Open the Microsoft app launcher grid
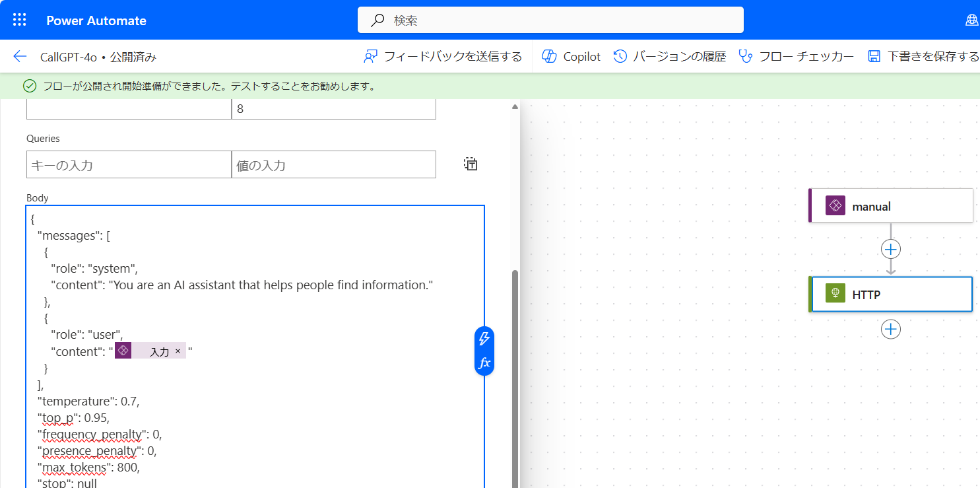 pyautogui.click(x=18, y=19)
